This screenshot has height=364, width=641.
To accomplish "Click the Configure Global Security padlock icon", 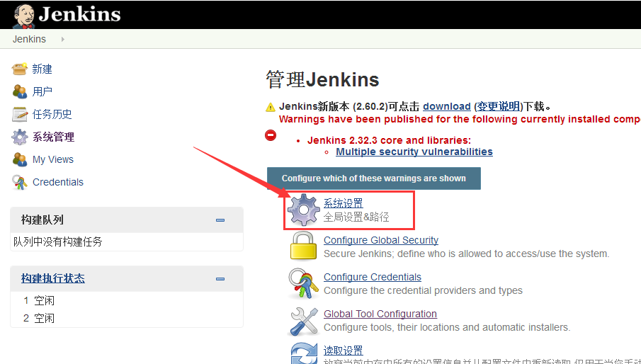I will pos(303,246).
